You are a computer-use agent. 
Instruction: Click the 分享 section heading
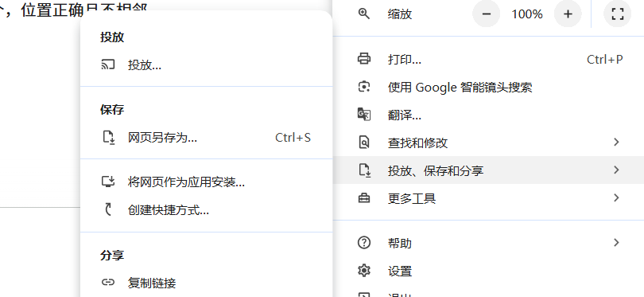(x=112, y=255)
